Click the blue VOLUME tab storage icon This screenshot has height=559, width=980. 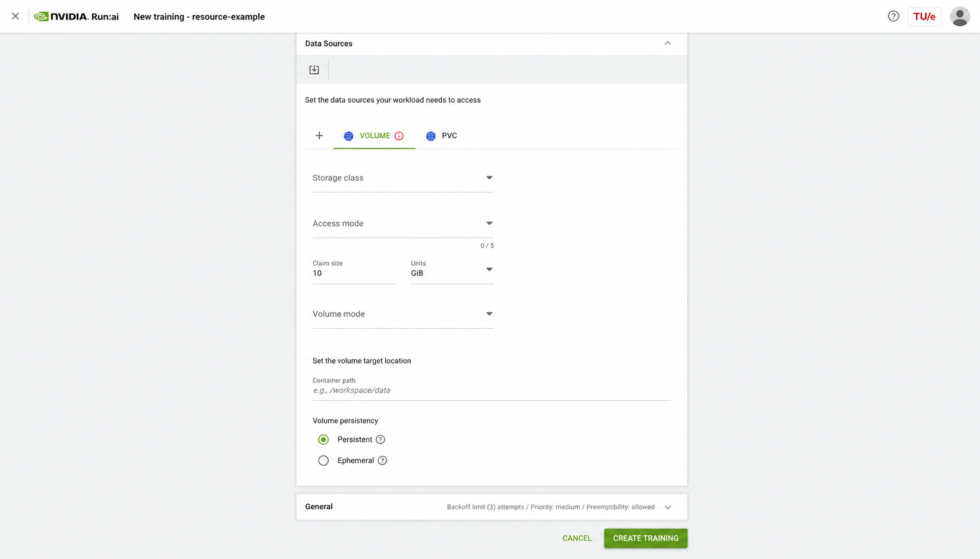[349, 136]
